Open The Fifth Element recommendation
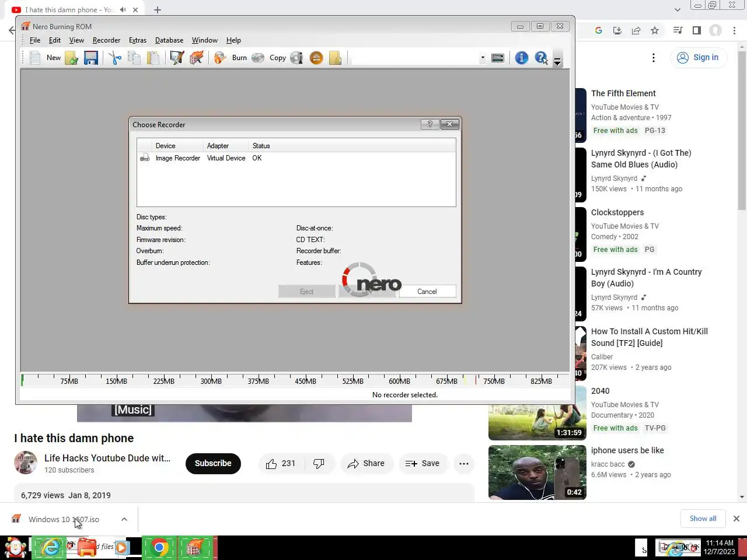747x560 pixels. [x=623, y=93]
